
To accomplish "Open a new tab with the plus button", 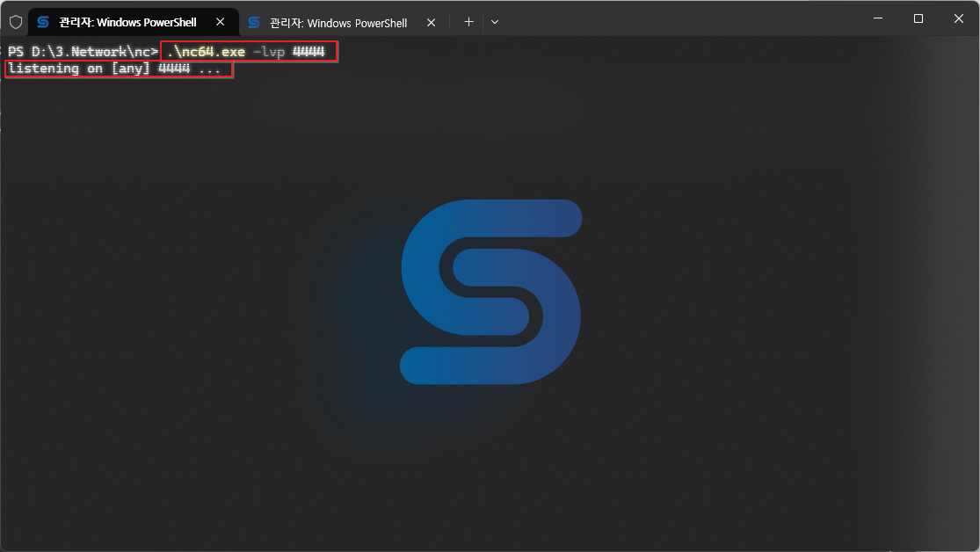I will click(x=468, y=22).
